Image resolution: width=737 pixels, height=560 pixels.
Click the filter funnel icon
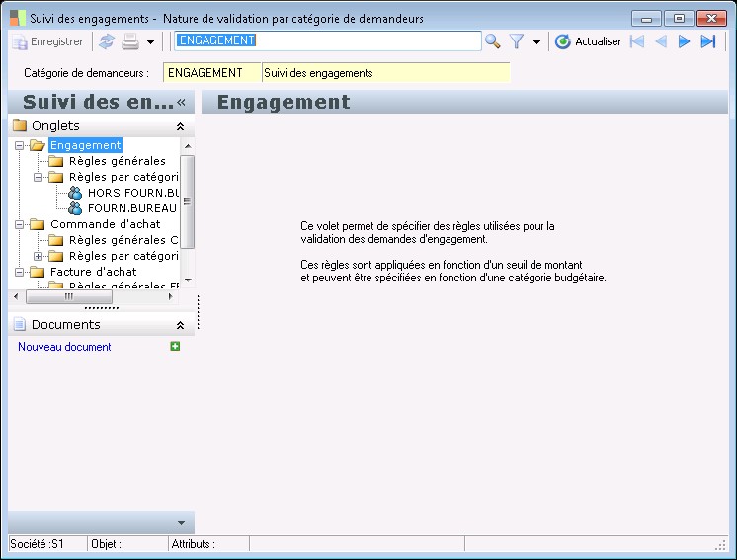[x=517, y=41]
